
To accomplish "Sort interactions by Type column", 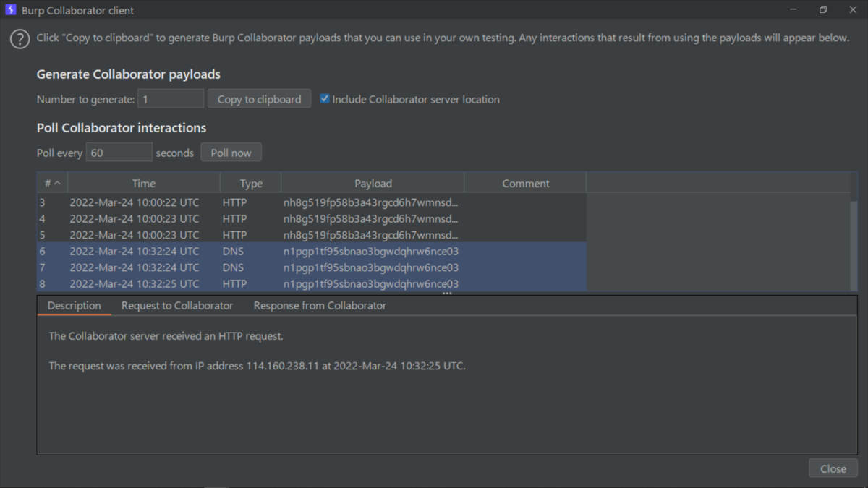I will click(251, 183).
